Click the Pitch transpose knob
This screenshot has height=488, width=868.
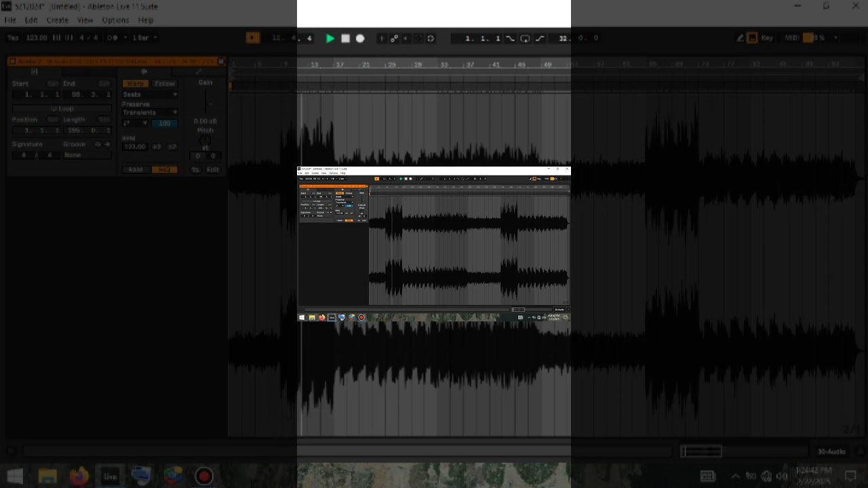click(x=205, y=140)
